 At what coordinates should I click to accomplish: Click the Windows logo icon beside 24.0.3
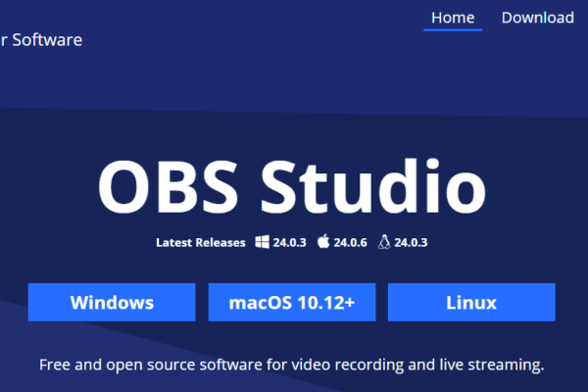pos(262,242)
